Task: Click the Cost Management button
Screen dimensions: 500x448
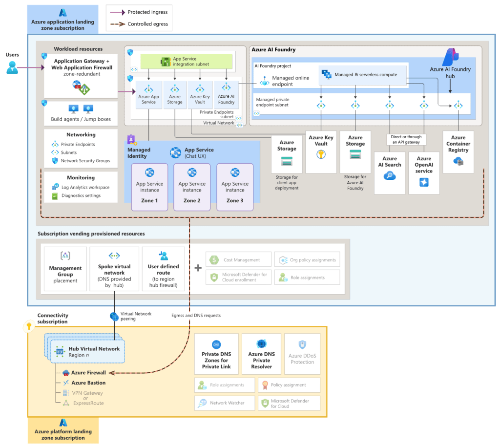Action: tap(238, 259)
